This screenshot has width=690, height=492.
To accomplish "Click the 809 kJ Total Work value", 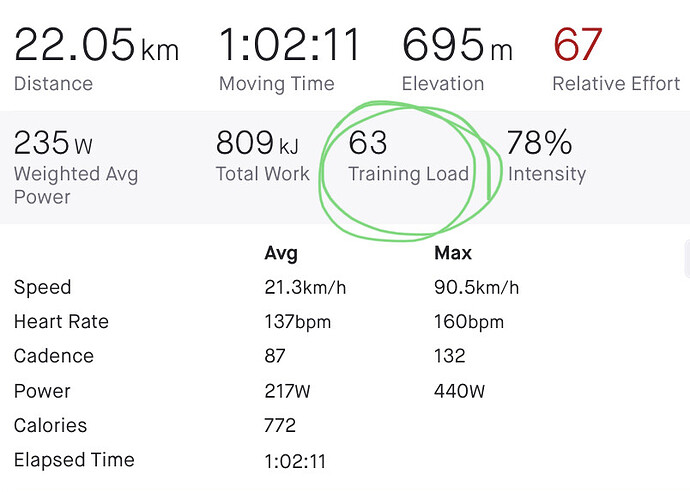I will 257,143.
